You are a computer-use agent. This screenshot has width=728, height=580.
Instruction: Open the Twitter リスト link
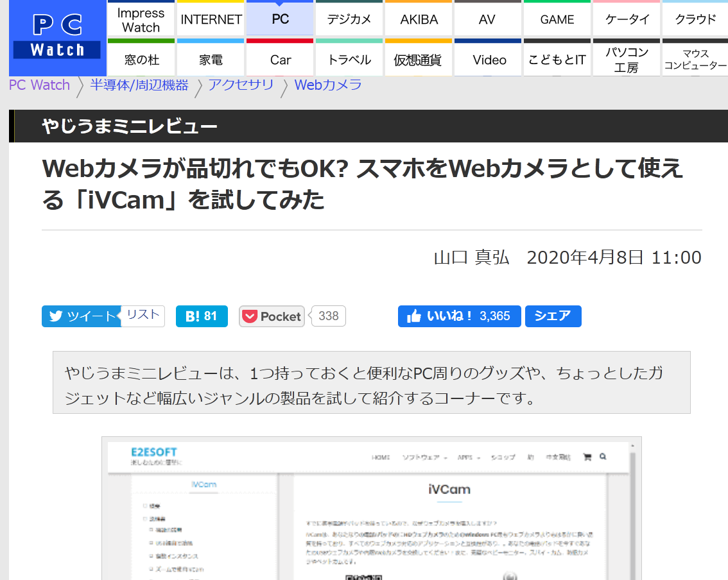(x=143, y=315)
